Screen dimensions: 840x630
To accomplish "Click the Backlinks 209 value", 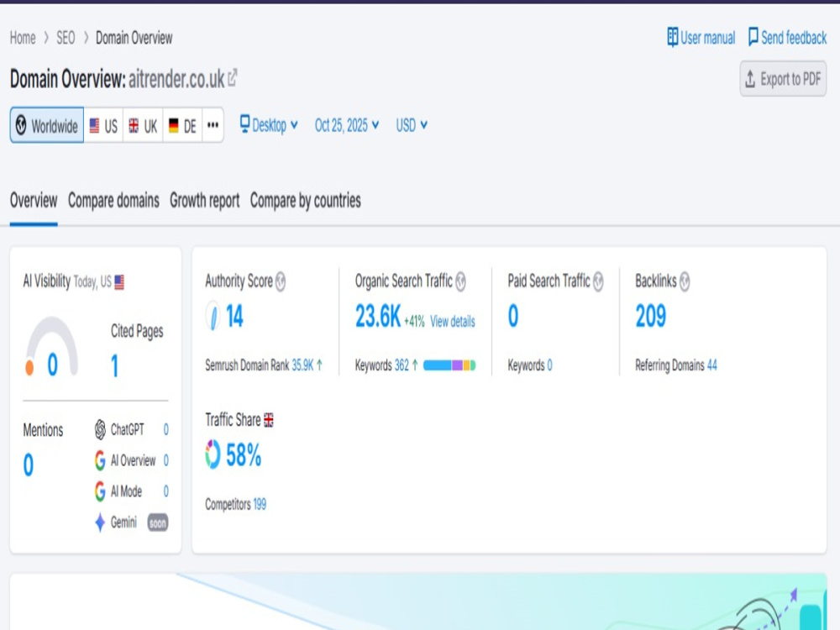I will 651,316.
